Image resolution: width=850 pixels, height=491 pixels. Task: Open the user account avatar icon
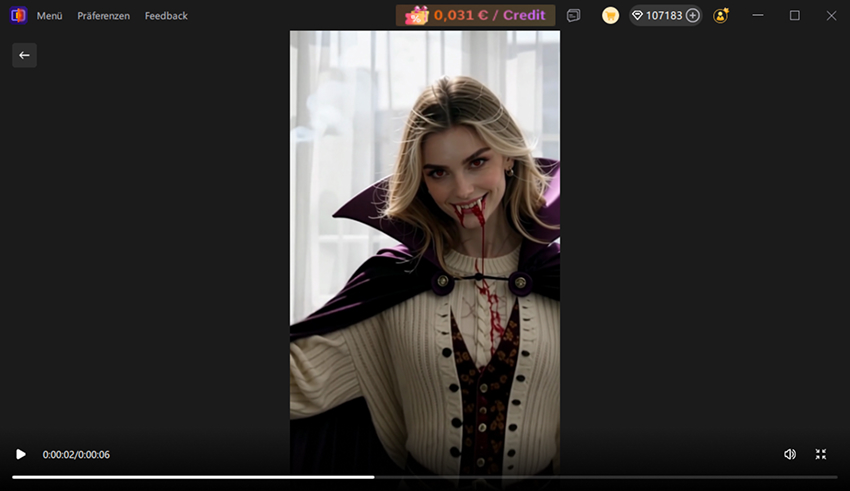(720, 16)
